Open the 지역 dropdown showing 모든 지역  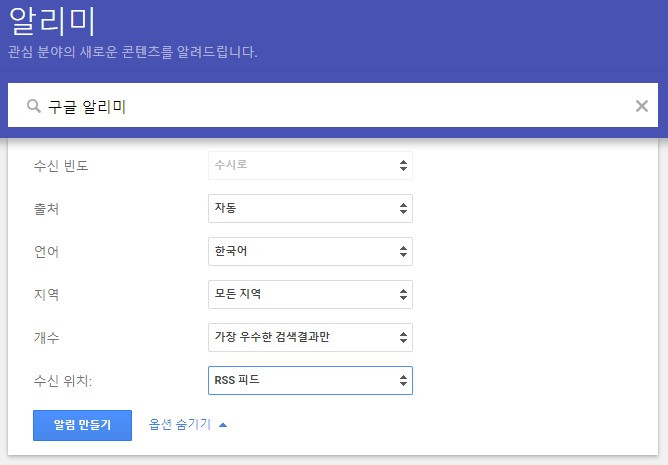click(x=310, y=295)
